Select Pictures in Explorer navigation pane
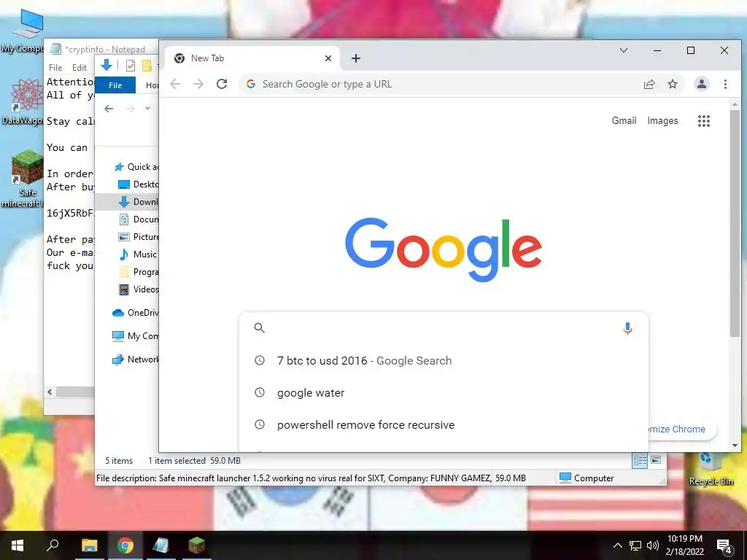 pyautogui.click(x=138, y=237)
